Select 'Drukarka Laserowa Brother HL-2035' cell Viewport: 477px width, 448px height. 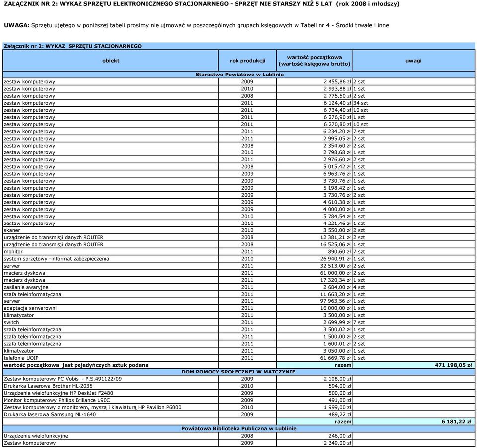click(111, 386)
